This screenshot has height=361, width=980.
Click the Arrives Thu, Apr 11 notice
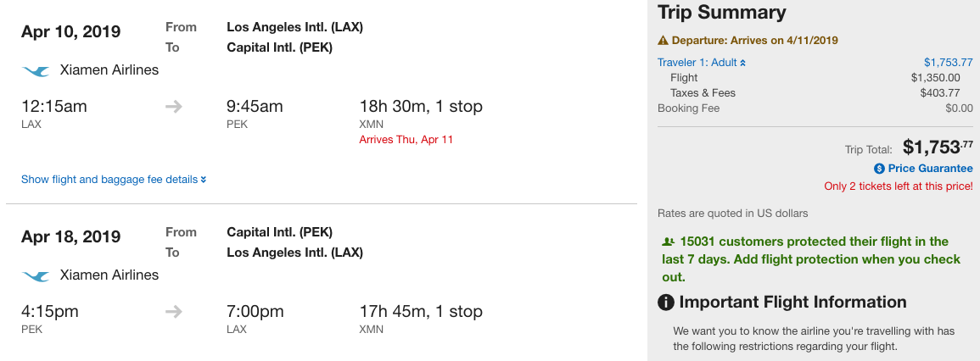406,140
